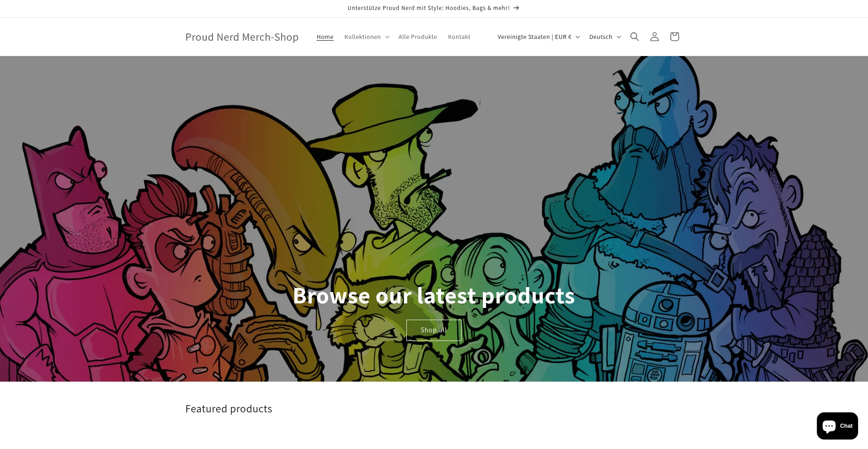Expand the Kollektionen menu
This screenshot has width=868, height=449.
click(x=367, y=37)
